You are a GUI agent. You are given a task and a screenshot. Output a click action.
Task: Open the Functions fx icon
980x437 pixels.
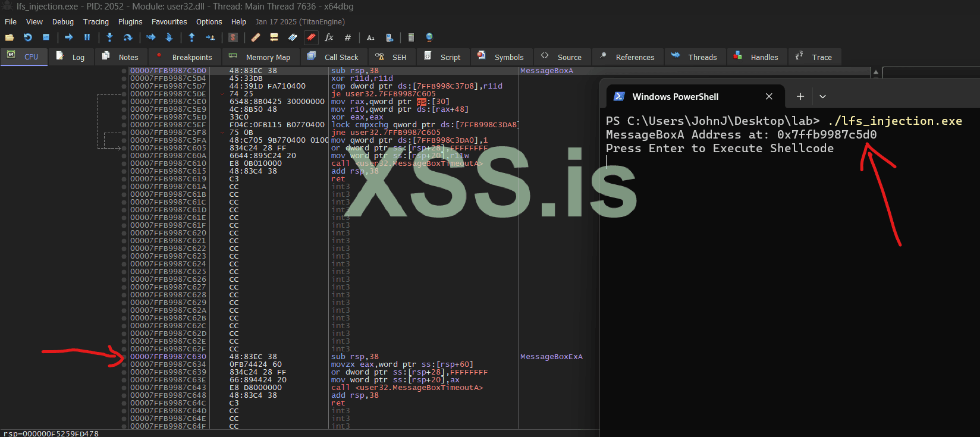[329, 37]
